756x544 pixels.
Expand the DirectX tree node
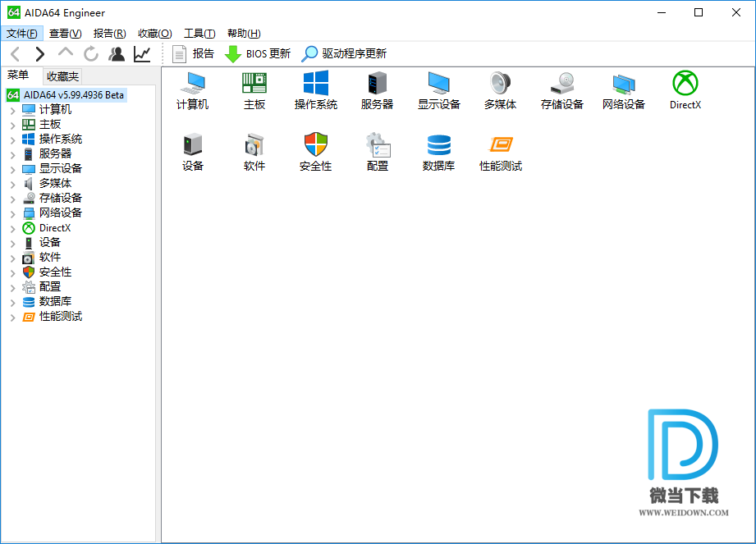pyautogui.click(x=12, y=229)
